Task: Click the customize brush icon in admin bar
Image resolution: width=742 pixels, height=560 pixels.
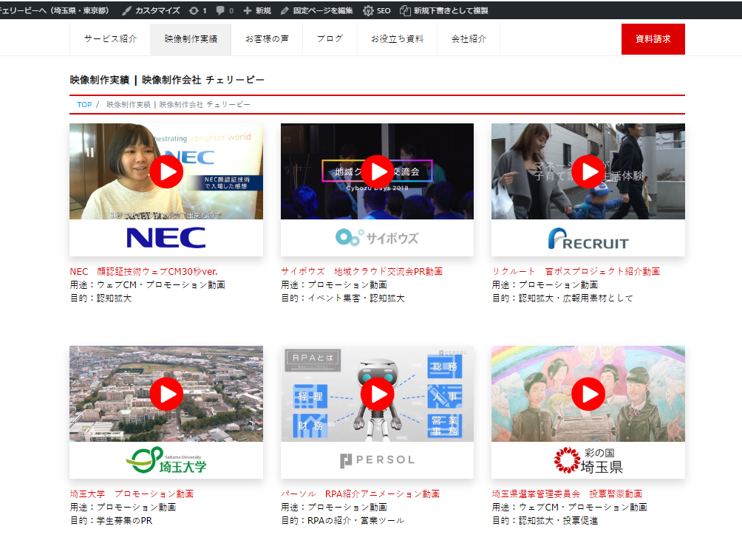Action: (127, 11)
